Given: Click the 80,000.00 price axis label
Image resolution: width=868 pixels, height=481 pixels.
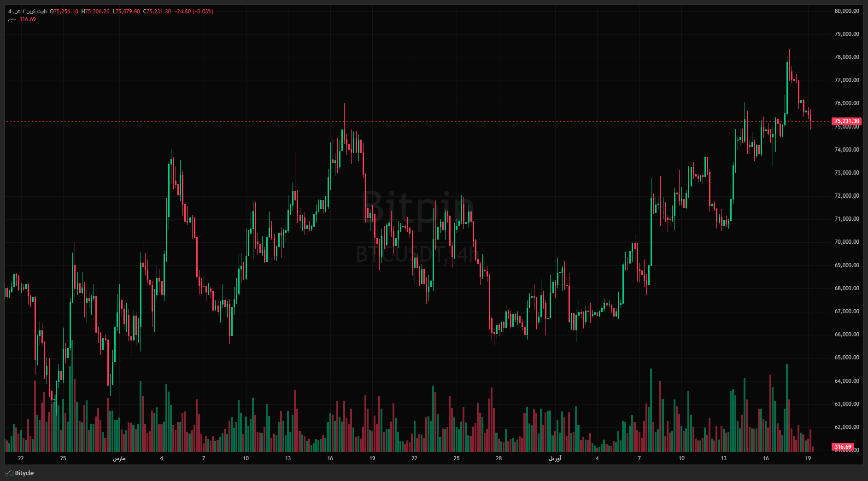Looking at the screenshot, I should tap(846, 11).
